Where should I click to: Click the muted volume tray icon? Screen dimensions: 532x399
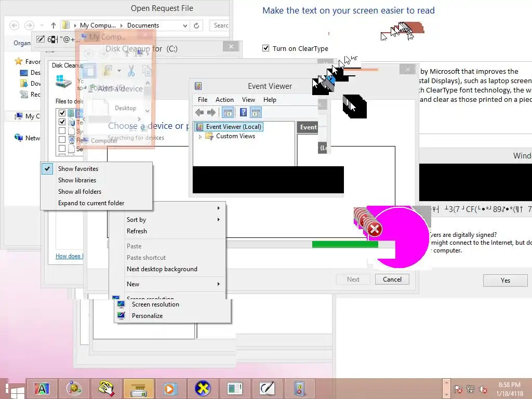[x=483, y=389]
